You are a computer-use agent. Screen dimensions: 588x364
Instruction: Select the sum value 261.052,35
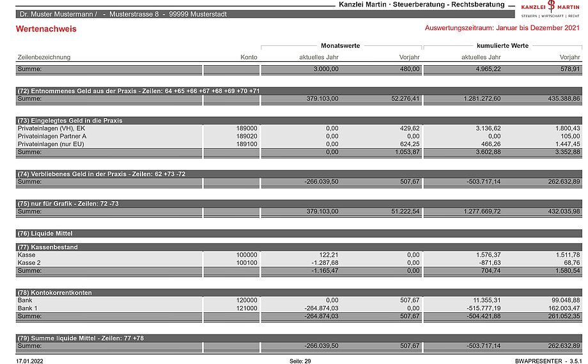(564, 316)
